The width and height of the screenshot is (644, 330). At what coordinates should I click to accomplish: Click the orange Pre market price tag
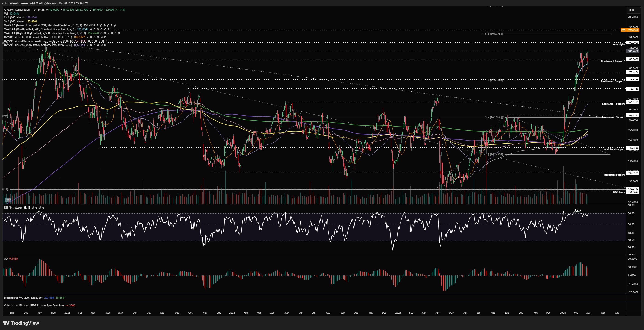630,30
